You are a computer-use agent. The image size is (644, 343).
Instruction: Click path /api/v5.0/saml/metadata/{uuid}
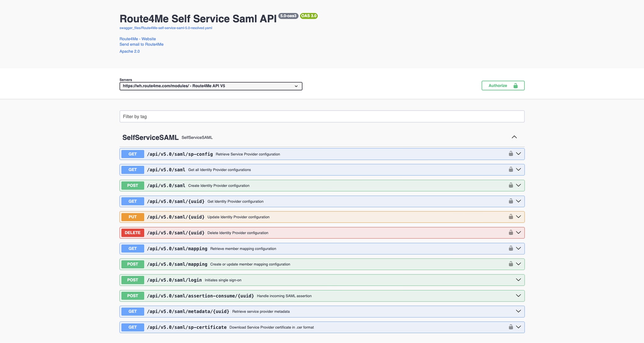pos(188,312)
